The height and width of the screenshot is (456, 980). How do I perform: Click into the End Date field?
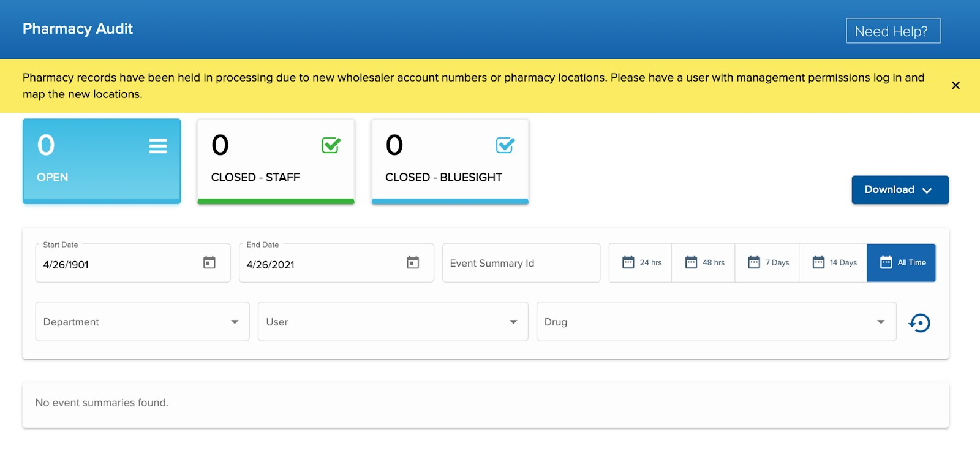coord(336,263)
